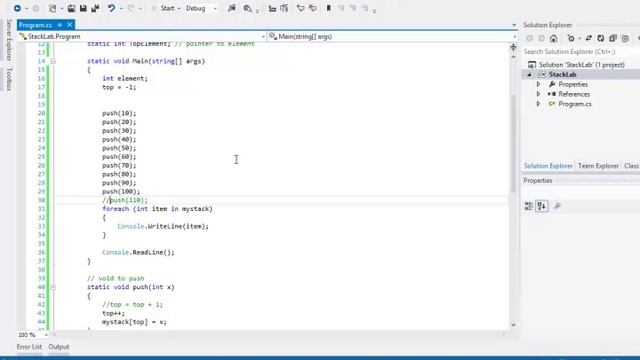The width and height of the screenshot is (640, 360).
Task: Toggle a bookmark with the bookmark icon
Action: point(329,8)
